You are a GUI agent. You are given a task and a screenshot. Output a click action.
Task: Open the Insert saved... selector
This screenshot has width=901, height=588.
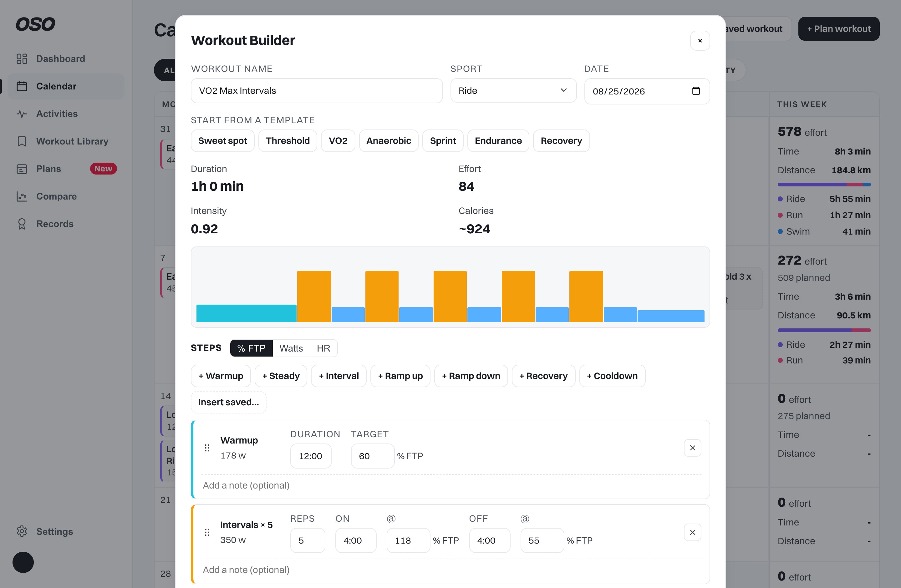point(229,402)
